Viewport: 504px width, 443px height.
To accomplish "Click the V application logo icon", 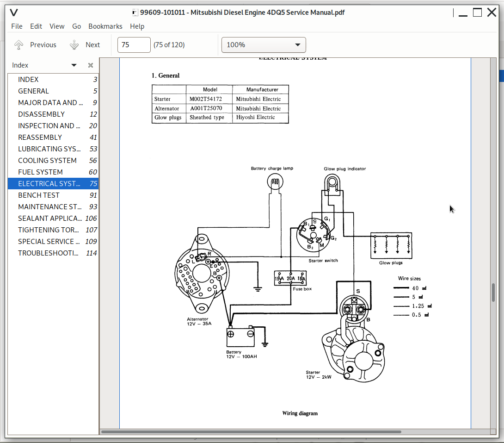I will [13, 12].
